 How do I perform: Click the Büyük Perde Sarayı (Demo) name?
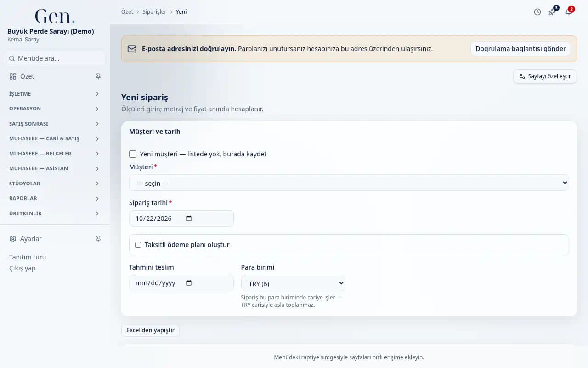point(51,31)
